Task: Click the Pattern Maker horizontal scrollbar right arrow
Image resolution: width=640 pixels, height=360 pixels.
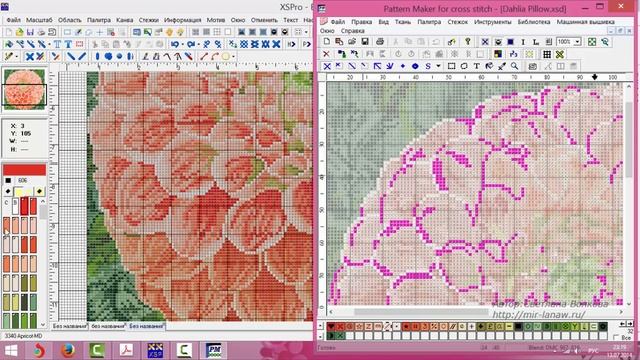Action: tap(621, 312)
